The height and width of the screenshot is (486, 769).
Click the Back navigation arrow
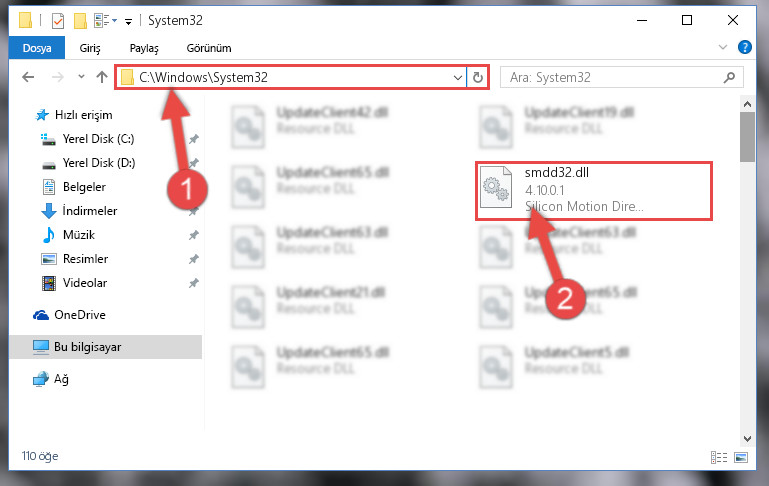pos(28,77)
